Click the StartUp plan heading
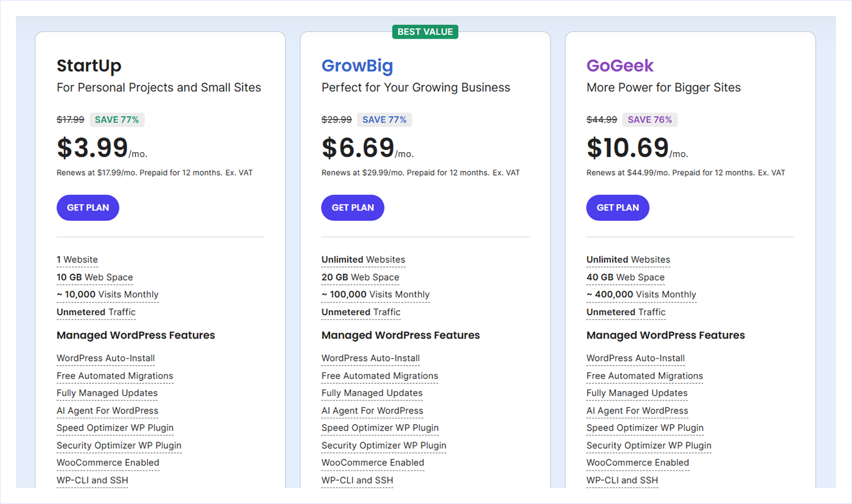Screen dimensions: 852x504 tap(89, 65)
